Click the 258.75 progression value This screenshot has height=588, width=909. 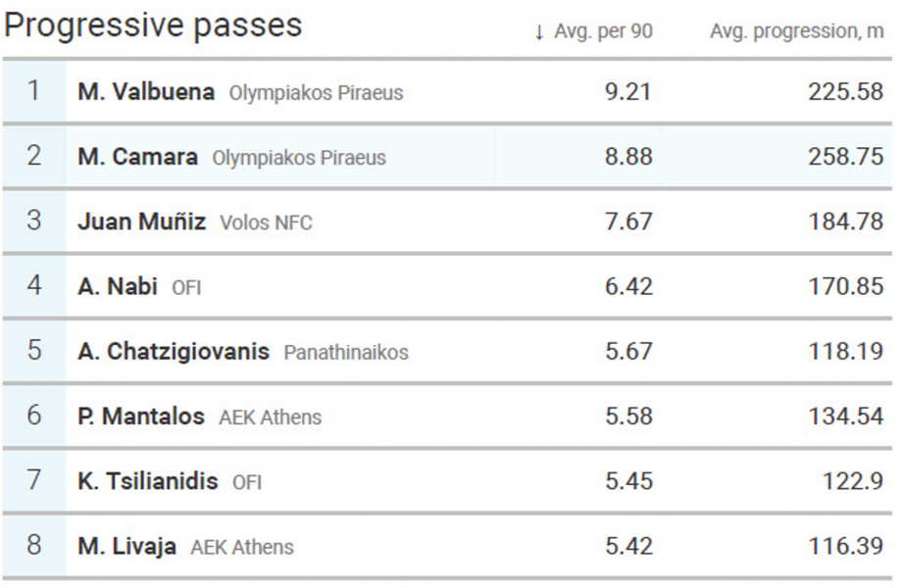(846, 157)
